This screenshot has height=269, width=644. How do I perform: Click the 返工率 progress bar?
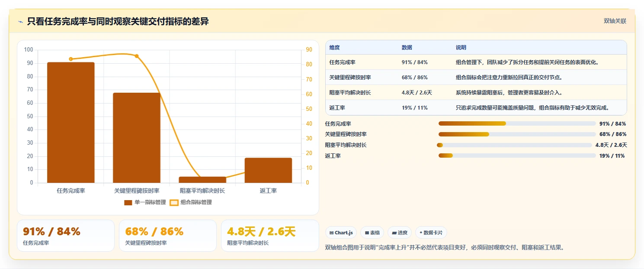click(x=517, y=156)
